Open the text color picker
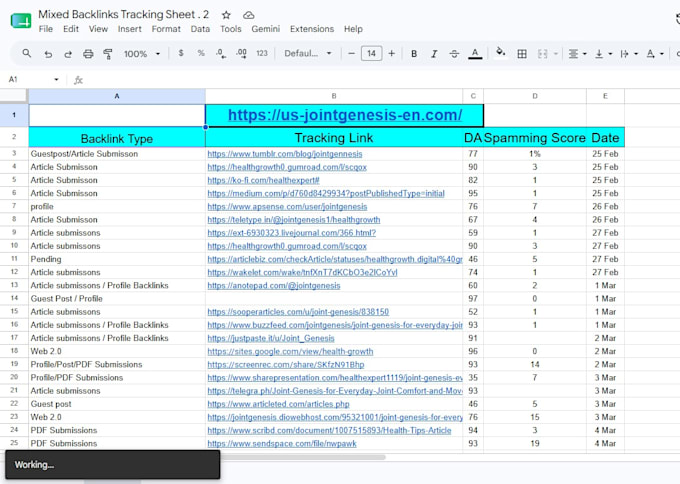 tap(475, 54)
